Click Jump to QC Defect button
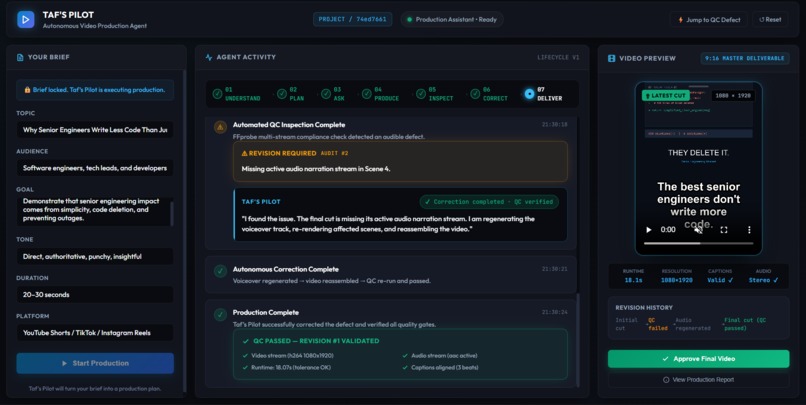806x405 pixels. (x=709, y=20)
